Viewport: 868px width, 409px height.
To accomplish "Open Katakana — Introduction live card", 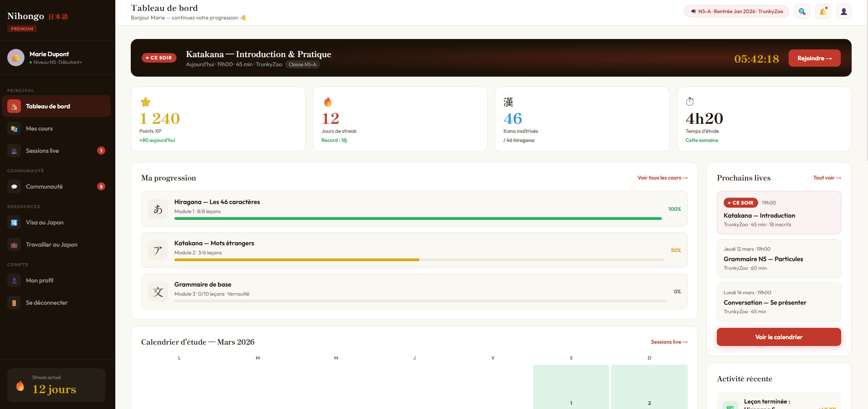I will click(x=779, y=213).
